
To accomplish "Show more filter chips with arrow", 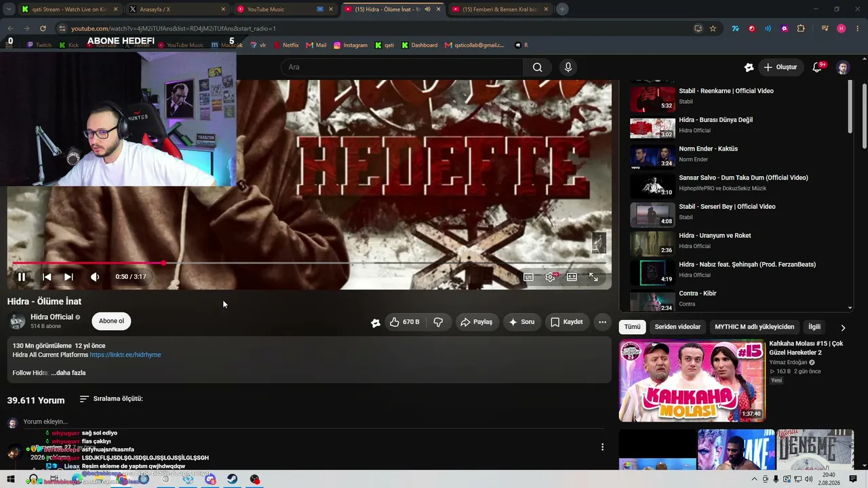I will coord(843,327).
